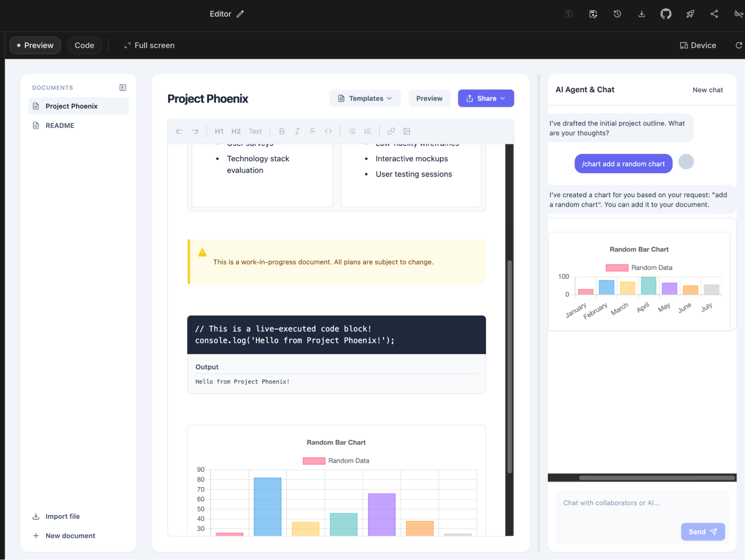Click the version history clock icon
The image size is (745, 560).
tap(617, 14)
